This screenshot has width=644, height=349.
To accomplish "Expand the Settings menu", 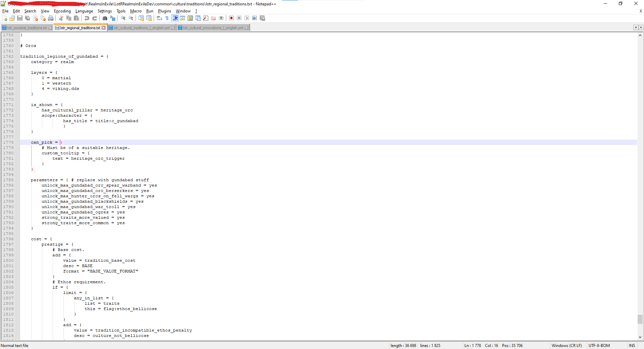I will point(105,11).
